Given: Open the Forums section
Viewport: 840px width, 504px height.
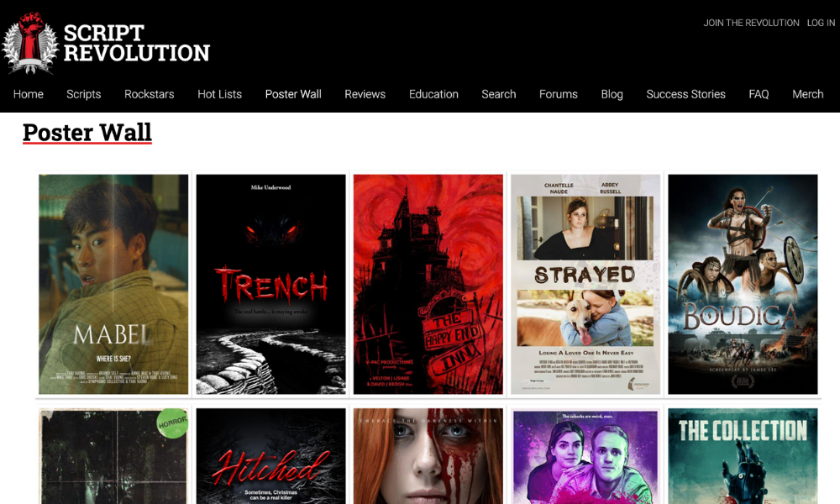Looking at the screenshot, I should click(559, 94).
